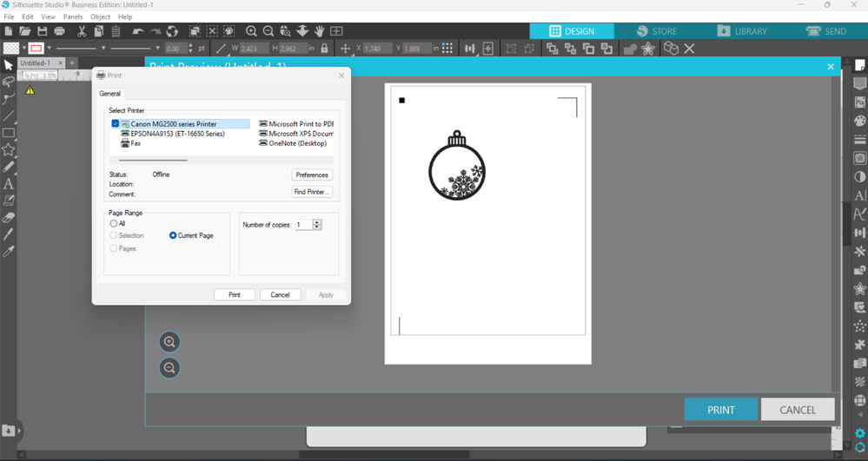Select the Text tool in left toolbar
This screenshot has width=868, height=461.
[9, 184]
